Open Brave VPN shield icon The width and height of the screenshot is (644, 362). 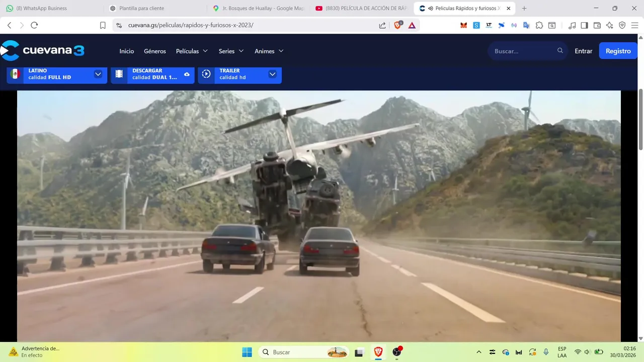click(x=622, y=25)
